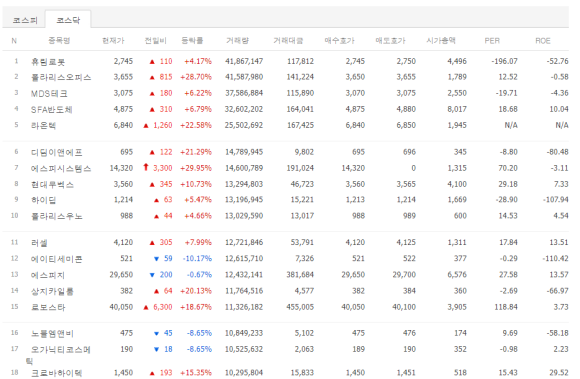This screenshot has width=580, height=379.
Task: Click the 13,029,590 volume cell
Action: [244, 216]
